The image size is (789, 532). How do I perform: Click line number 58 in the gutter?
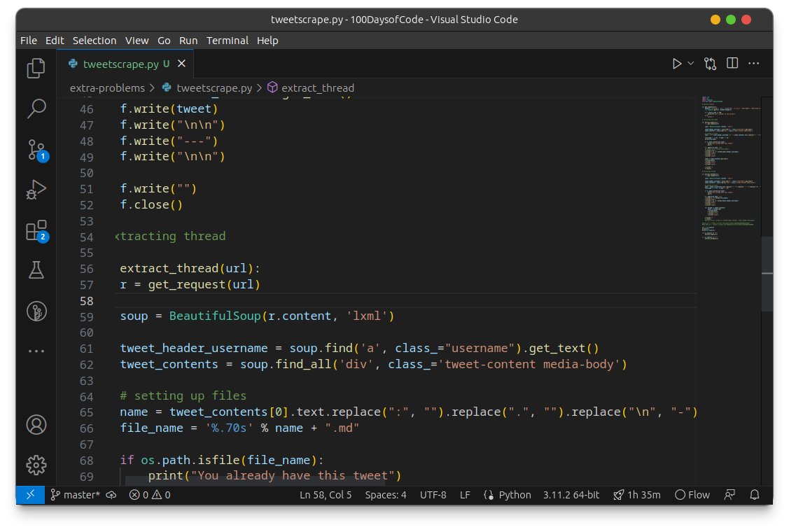(x=87, y=301)
